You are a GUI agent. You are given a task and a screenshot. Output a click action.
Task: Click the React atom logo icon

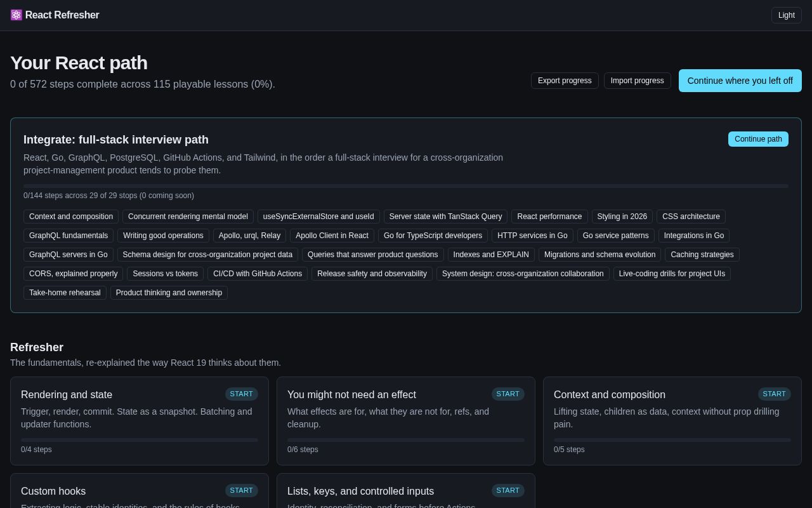point(16,15)
